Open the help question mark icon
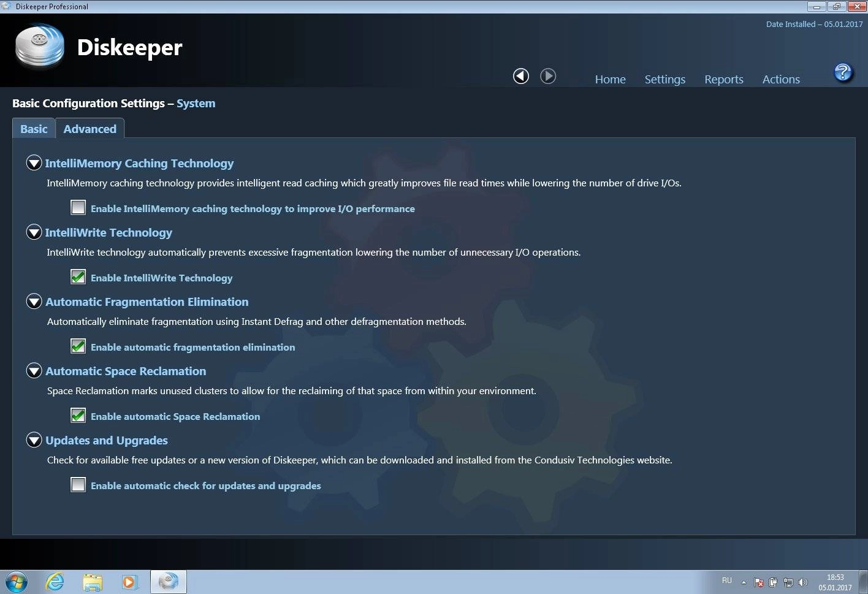Screen dimensions: 868x594 (x=843, y=72)
